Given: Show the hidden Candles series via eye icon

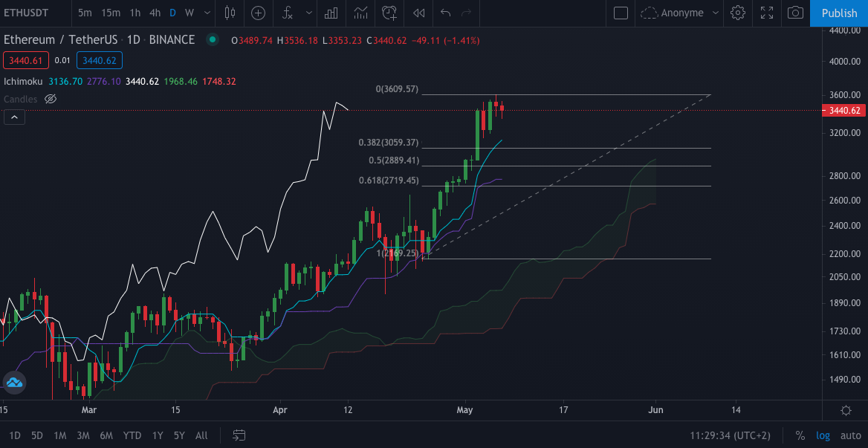Looking at the screenshot, I should 51,99.
